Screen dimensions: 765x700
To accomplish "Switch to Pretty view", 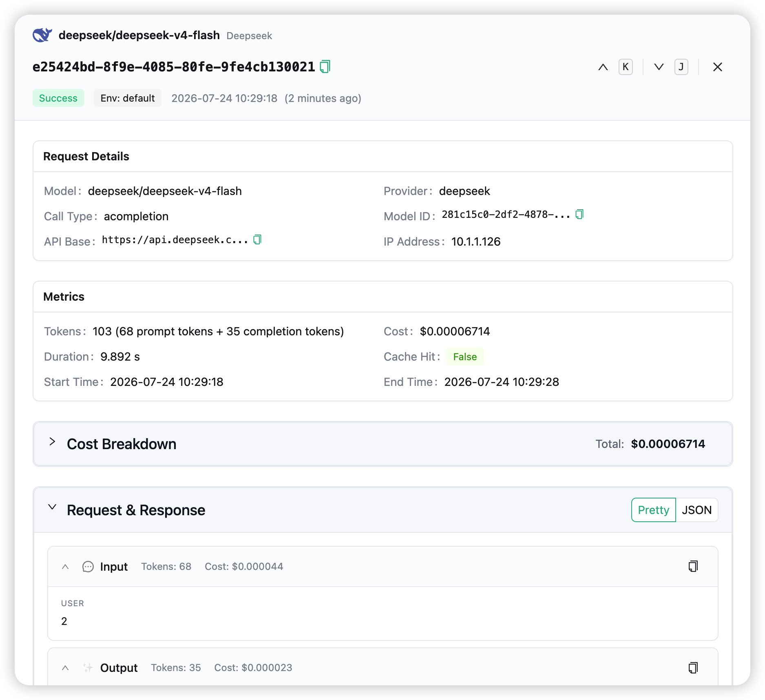I will pos(654,510).
